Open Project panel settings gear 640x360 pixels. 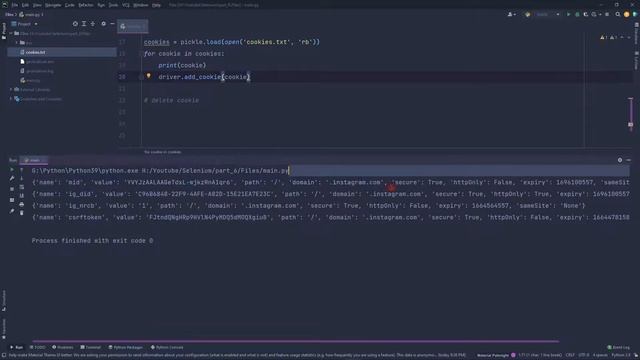pyautogui.click(x=104, y=24)
